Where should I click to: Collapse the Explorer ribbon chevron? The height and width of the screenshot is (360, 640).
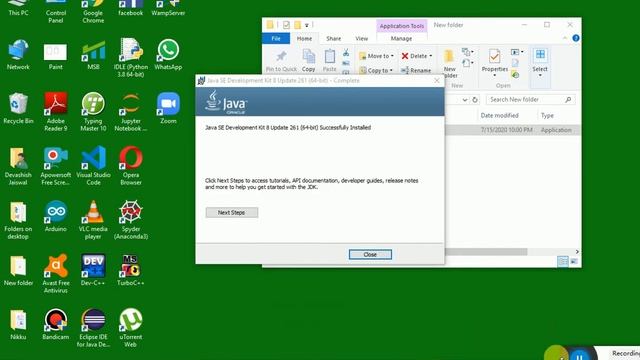(565, 38)
